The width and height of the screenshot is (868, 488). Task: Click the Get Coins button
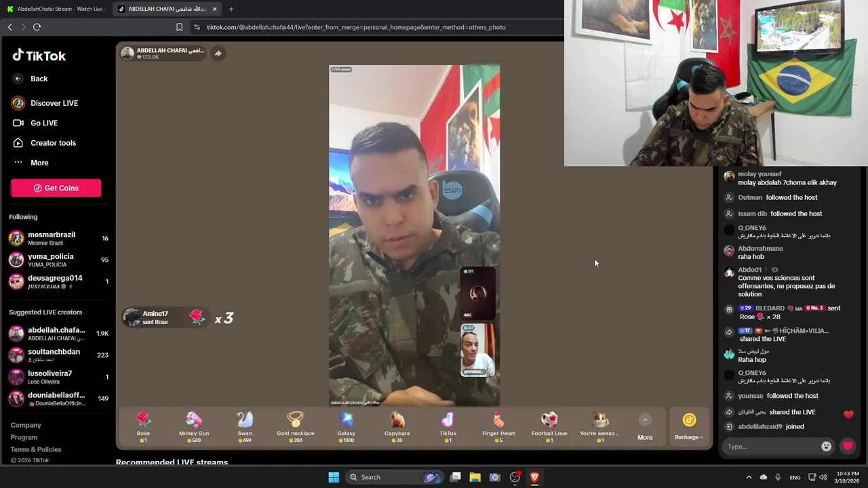point(56,188)
